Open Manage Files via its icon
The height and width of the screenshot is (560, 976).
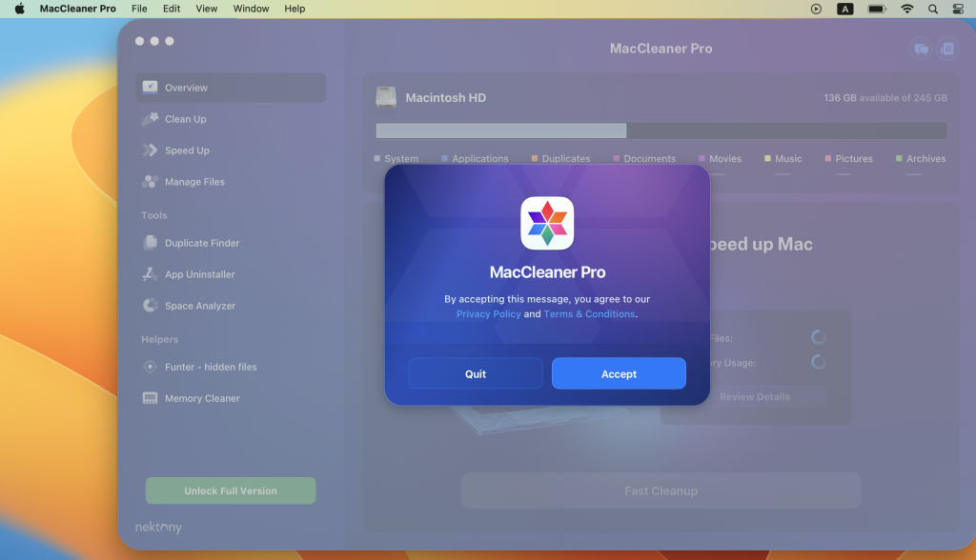point(150,182)
